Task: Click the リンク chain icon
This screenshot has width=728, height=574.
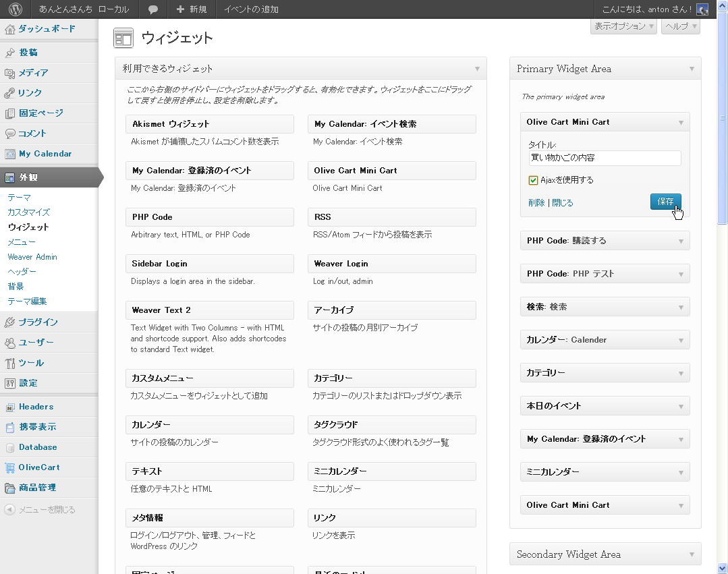Action: pyautogui.click(x=9, y=93)
